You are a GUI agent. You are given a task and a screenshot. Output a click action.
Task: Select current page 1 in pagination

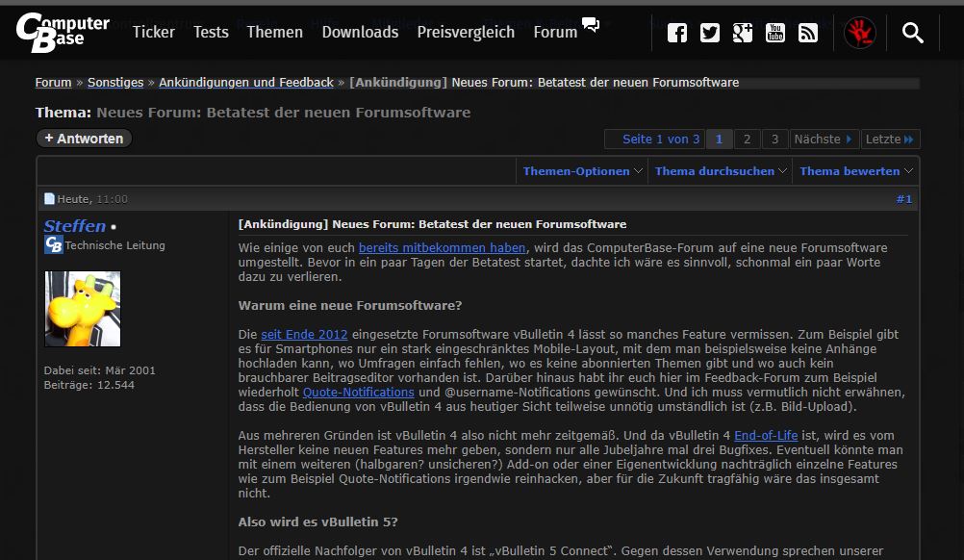point(719,139)
